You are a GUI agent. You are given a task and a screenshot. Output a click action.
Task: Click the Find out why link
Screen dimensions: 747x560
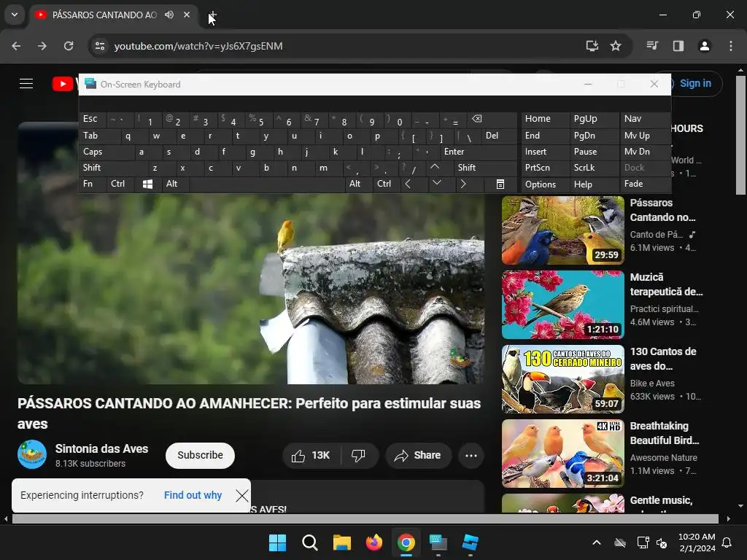tap(193, 495)
